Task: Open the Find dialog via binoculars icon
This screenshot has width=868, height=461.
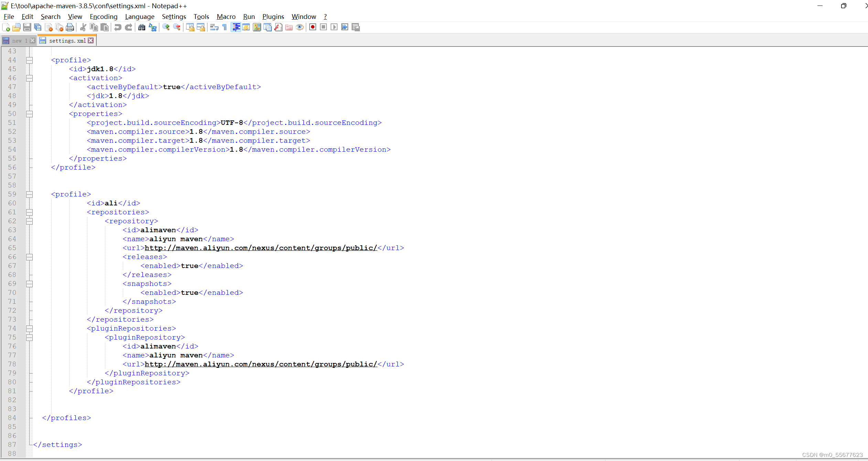Action: (142, 27)
